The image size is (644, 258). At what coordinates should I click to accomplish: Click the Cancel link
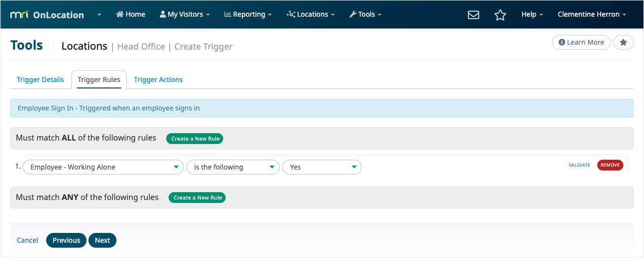[28, 240]
